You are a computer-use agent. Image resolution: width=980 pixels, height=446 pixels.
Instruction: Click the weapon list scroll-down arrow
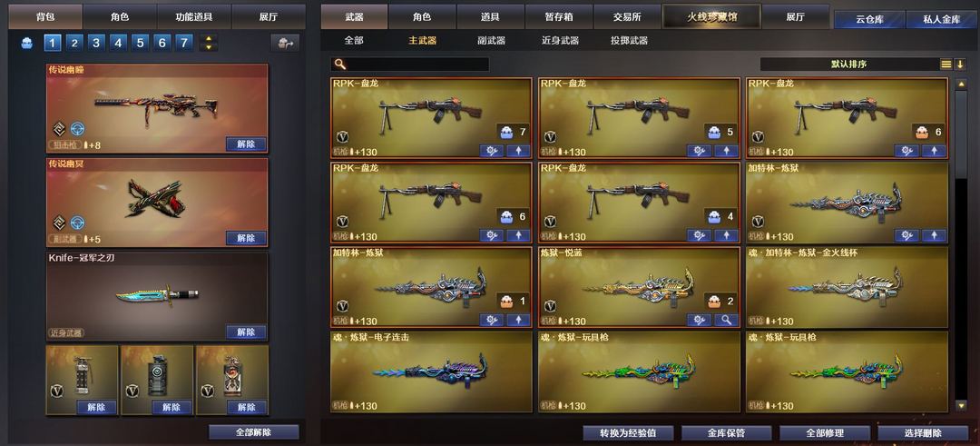pyautogui.click(x=961, y=406)
